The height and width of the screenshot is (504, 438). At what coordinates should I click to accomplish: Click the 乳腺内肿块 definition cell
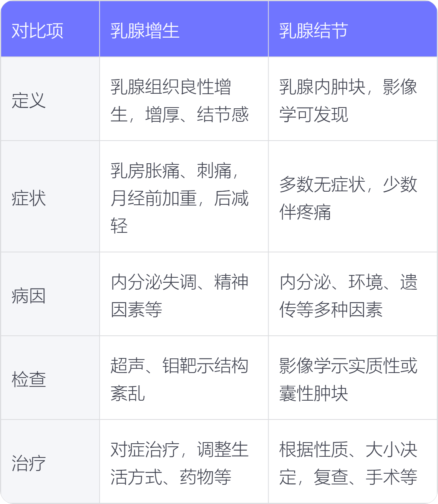click(348, 101)
